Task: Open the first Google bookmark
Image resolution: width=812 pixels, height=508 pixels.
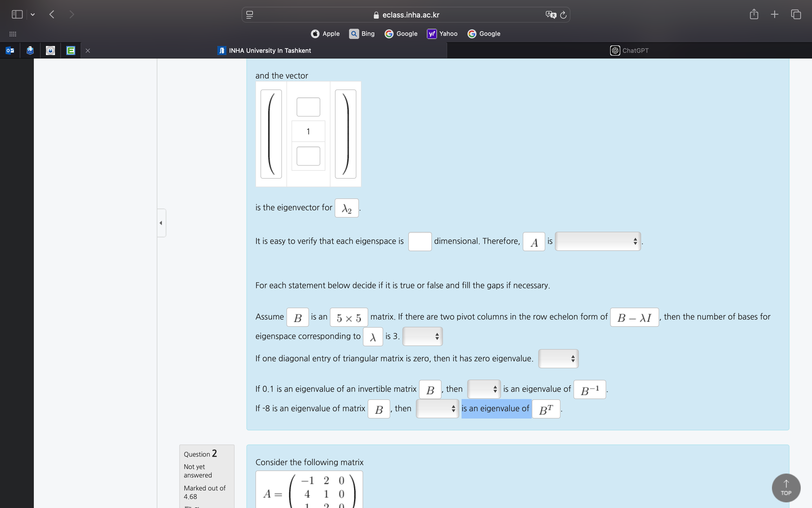Action: (x=401, y=34)
